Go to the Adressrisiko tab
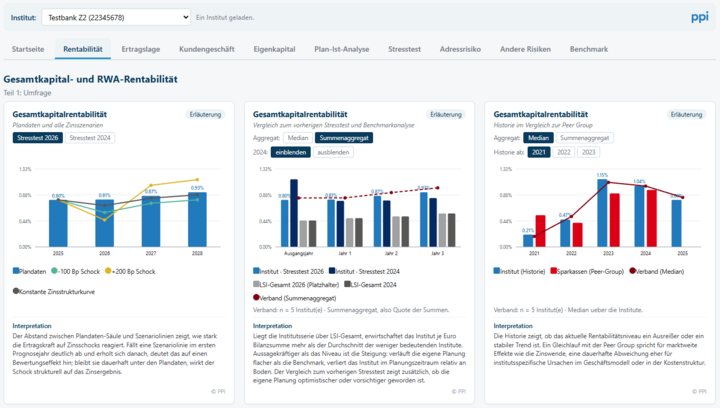This screenshot has width=720, height=408. click(x=460, y=49)
